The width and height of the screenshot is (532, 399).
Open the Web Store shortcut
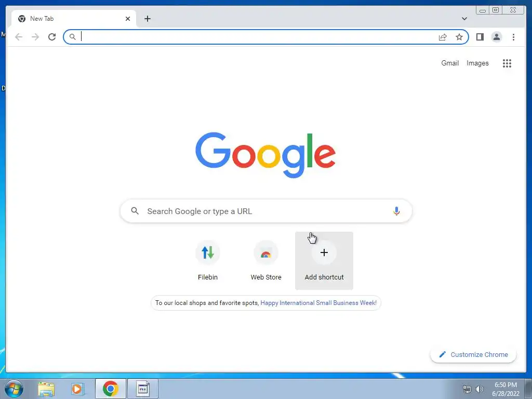266,261
